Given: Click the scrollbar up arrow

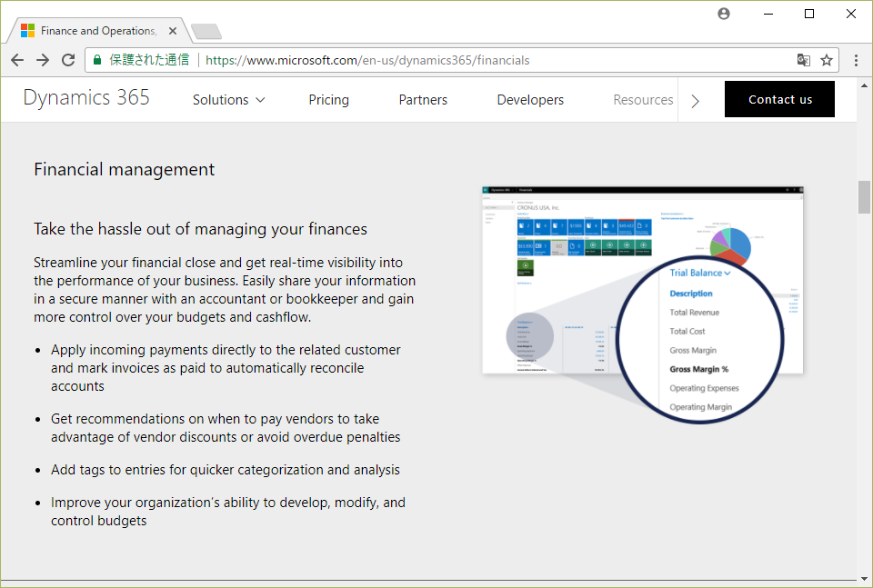Looking at the screenshot, I should click(x=864, y=85).
